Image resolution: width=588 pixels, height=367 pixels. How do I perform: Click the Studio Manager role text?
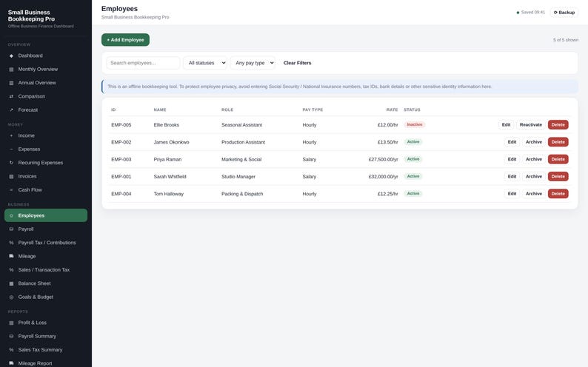(238, 176)
